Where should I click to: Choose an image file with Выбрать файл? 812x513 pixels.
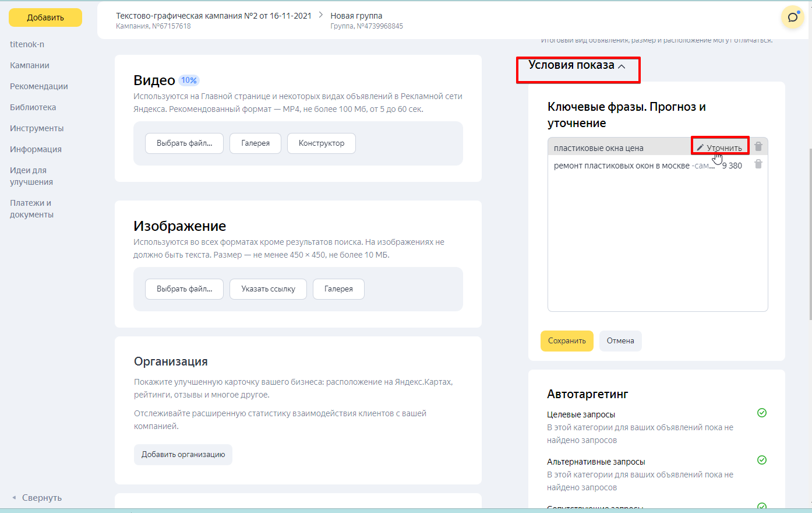click(x=184, y=289)
